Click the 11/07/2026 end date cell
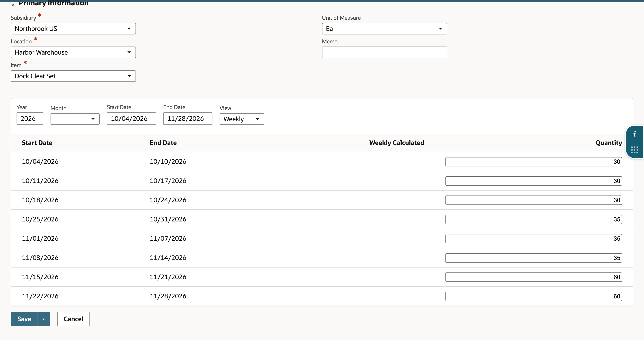The image size is (644, 340). [168, 238]
